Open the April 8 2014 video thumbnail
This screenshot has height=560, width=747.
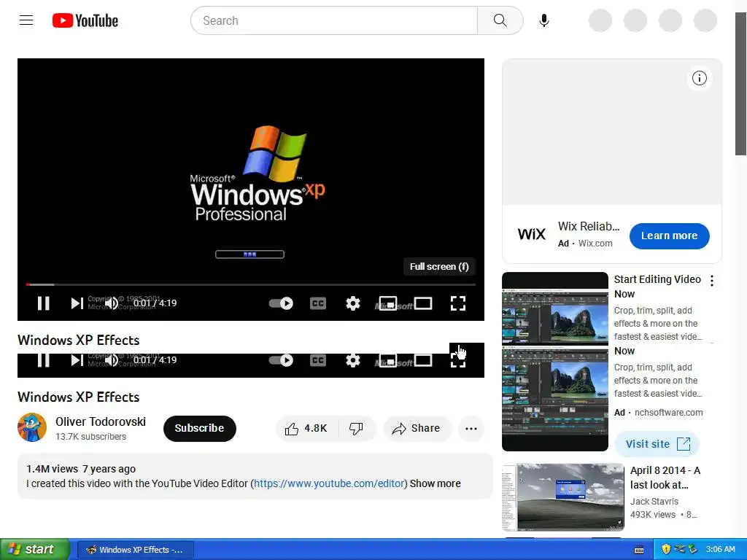tap(562, 497)
